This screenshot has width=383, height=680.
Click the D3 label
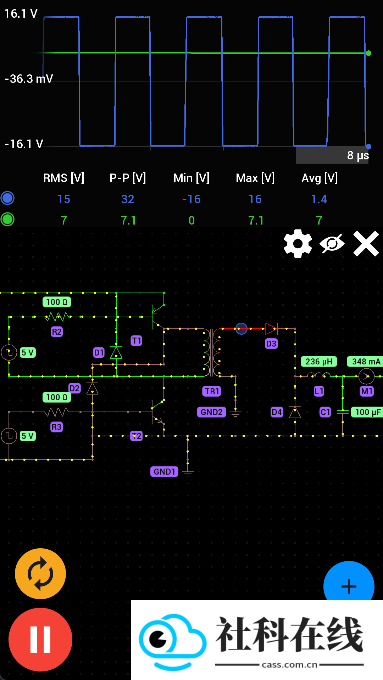pyautogui.click(x=271, y=344)
